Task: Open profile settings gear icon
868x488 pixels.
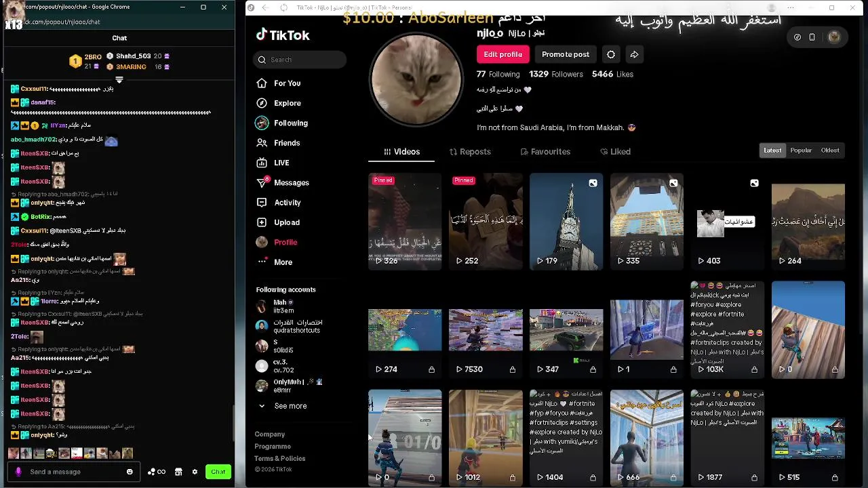Action: (x=611, y=54)
